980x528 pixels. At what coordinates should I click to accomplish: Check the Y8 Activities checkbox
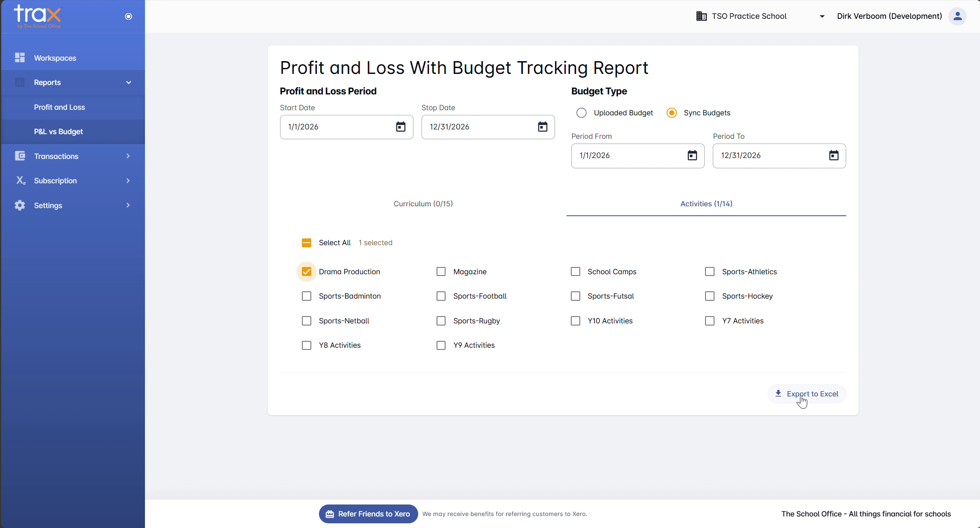tap(307, 345)
